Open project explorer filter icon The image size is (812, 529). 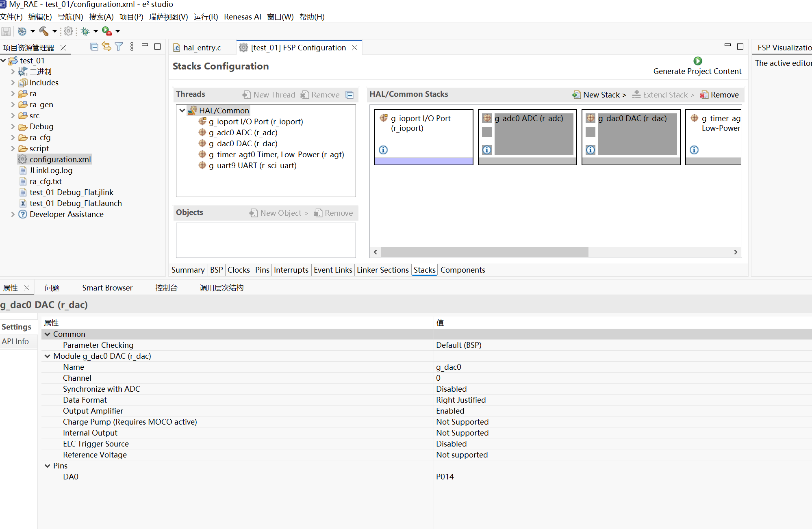click(119, 47)
